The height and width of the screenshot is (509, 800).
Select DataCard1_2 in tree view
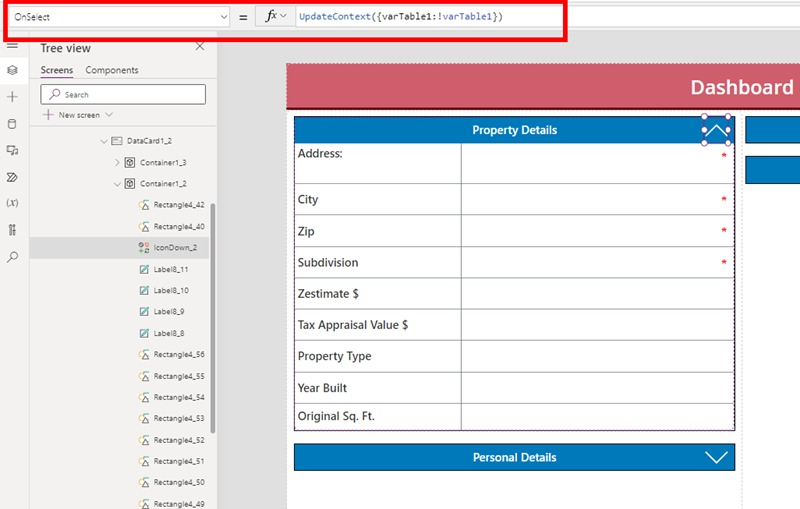coord(149,141)
